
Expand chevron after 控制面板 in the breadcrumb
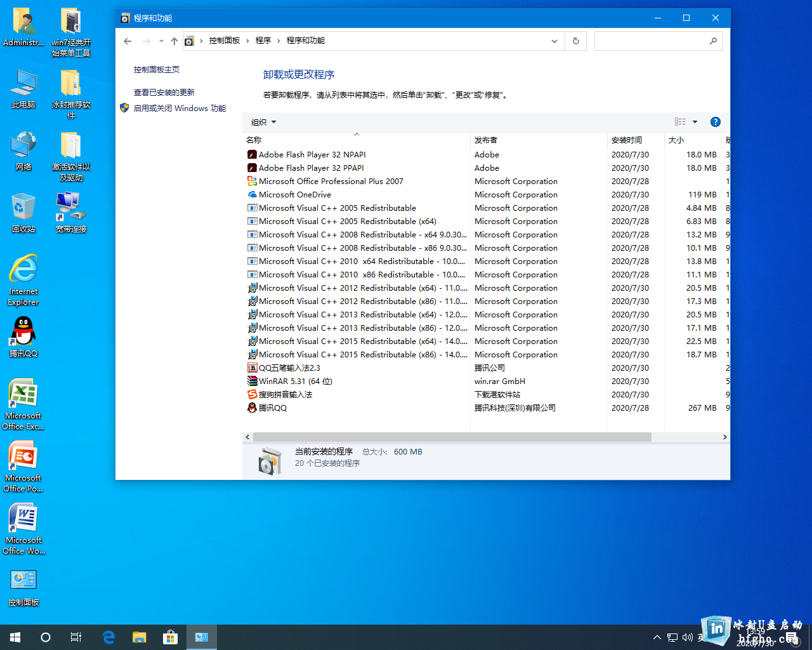tap(248, 41)
